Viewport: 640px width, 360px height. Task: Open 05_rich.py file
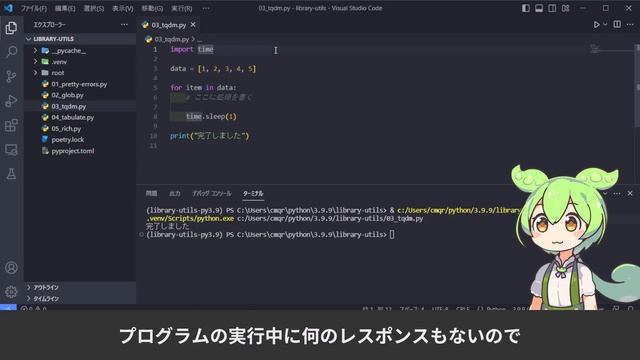pyautogui.click(x=80, y=128)
